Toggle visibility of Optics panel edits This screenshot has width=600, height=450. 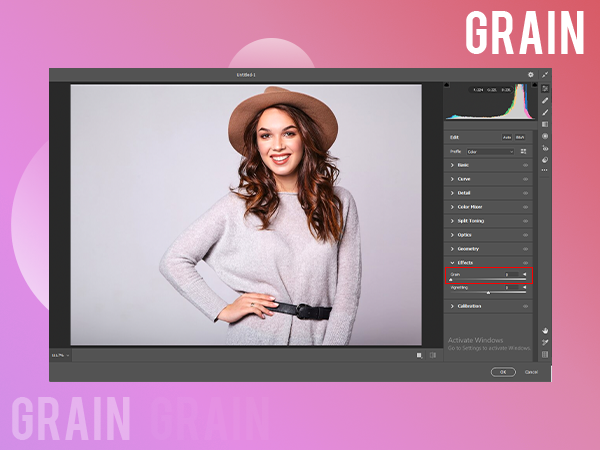point(525,235)
